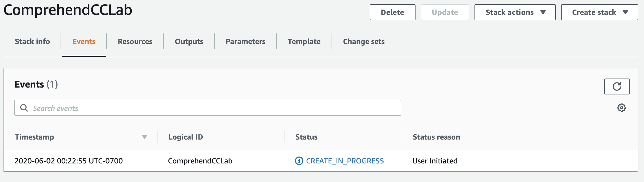Click the search magnifier icon
Image resolution: width=644 pixels, height=182 pixels.
point(24,108)
